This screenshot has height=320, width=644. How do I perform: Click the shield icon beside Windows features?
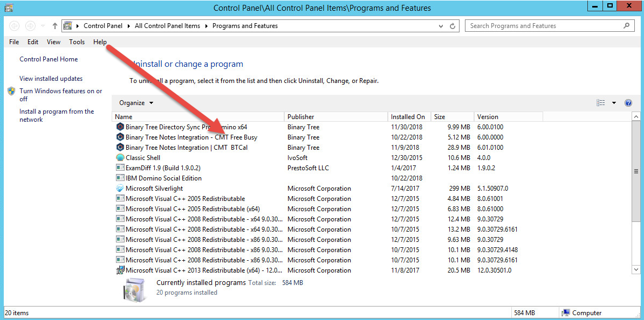tap(11, 91)
